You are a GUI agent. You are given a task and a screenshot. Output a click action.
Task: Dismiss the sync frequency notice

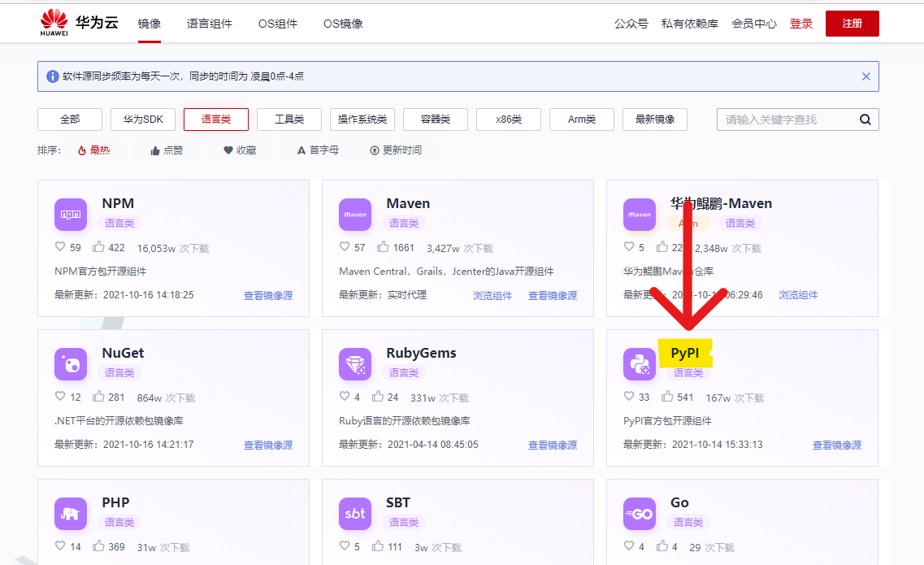866,76
